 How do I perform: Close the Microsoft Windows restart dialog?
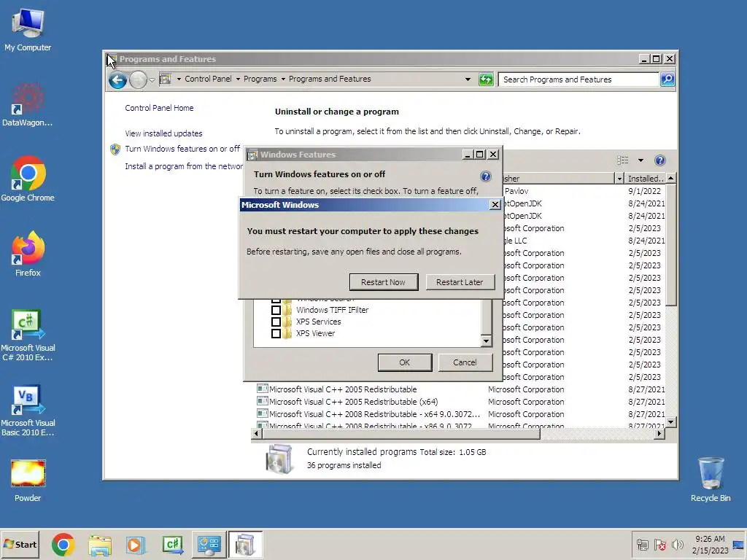point(495,205)
